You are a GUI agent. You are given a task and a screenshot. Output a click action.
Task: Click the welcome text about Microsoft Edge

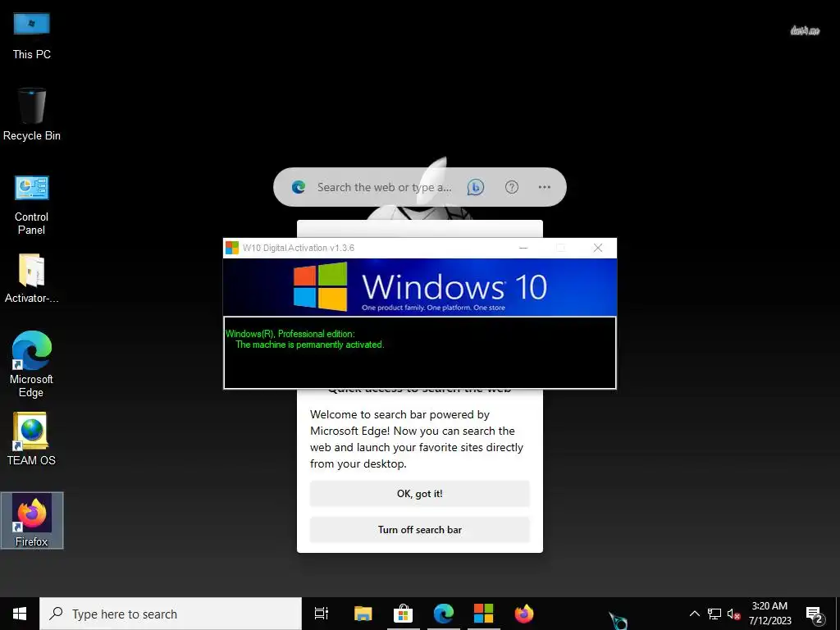pyautogui.click(x=416, y=439)
